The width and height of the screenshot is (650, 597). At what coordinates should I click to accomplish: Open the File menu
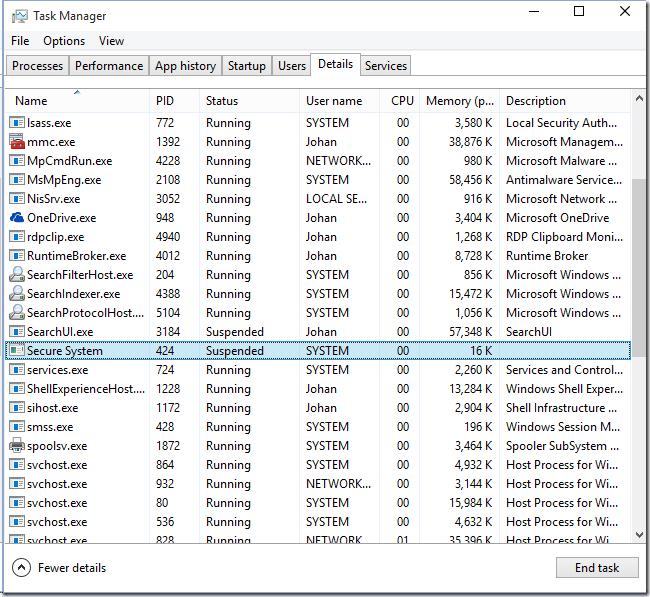point(20,41)
